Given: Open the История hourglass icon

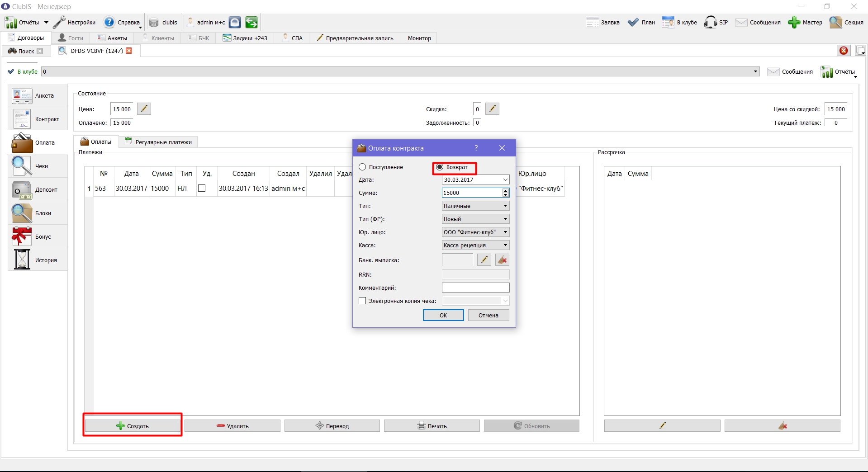Looking at the screenshot, I should (x=22, y=260).
